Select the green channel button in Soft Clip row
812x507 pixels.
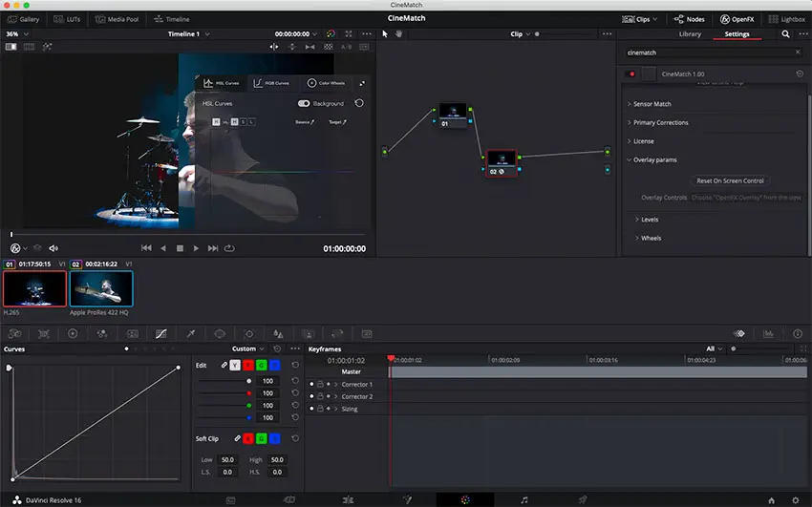[x=262, y=438]
